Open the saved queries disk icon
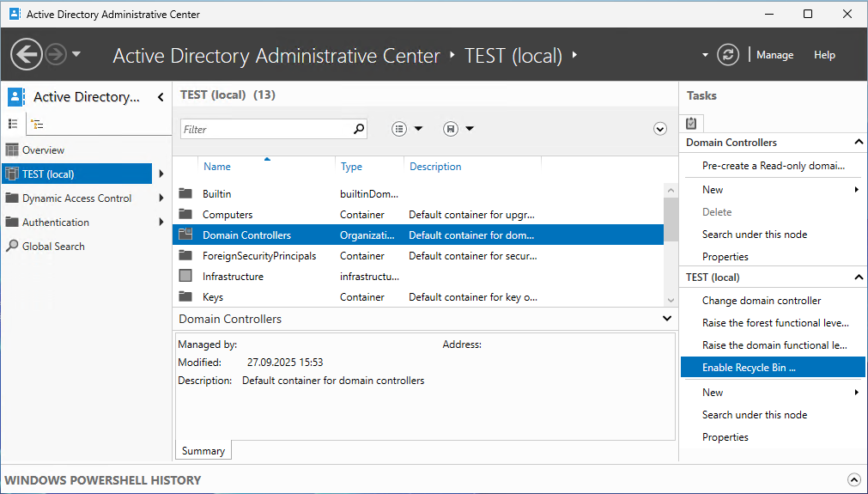 tap(451, 129)
